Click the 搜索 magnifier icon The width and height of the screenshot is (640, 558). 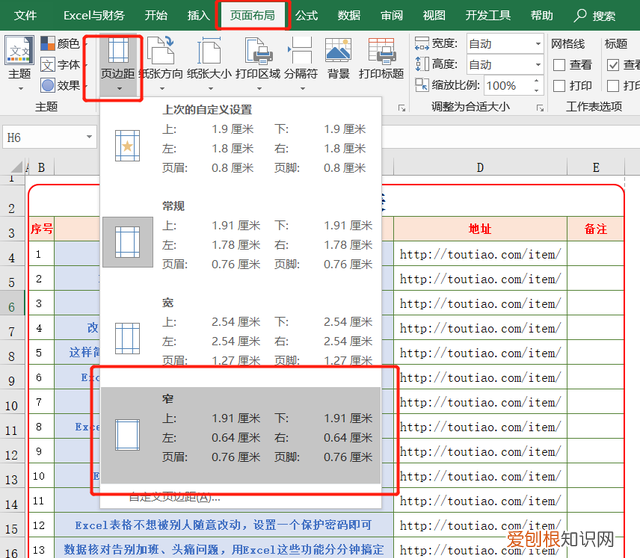click(x=580, y=16)
